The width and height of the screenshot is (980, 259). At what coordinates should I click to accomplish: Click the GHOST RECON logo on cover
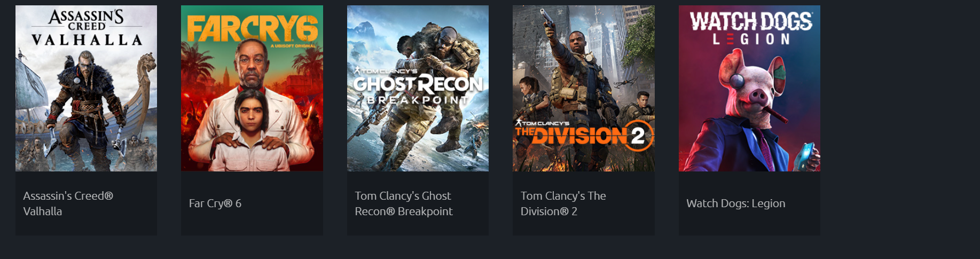tap(418, 84)
